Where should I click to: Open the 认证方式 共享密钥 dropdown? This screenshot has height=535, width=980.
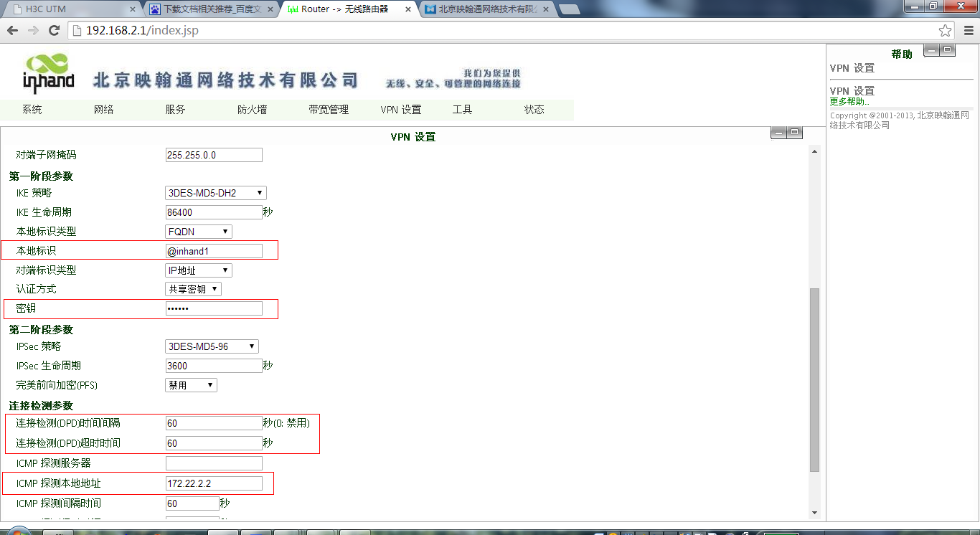194,289
